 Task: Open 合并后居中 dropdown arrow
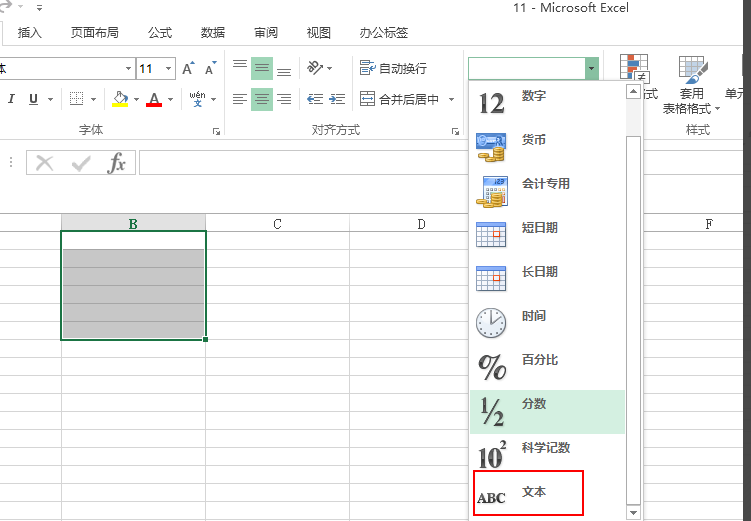[x=451, y=100]
